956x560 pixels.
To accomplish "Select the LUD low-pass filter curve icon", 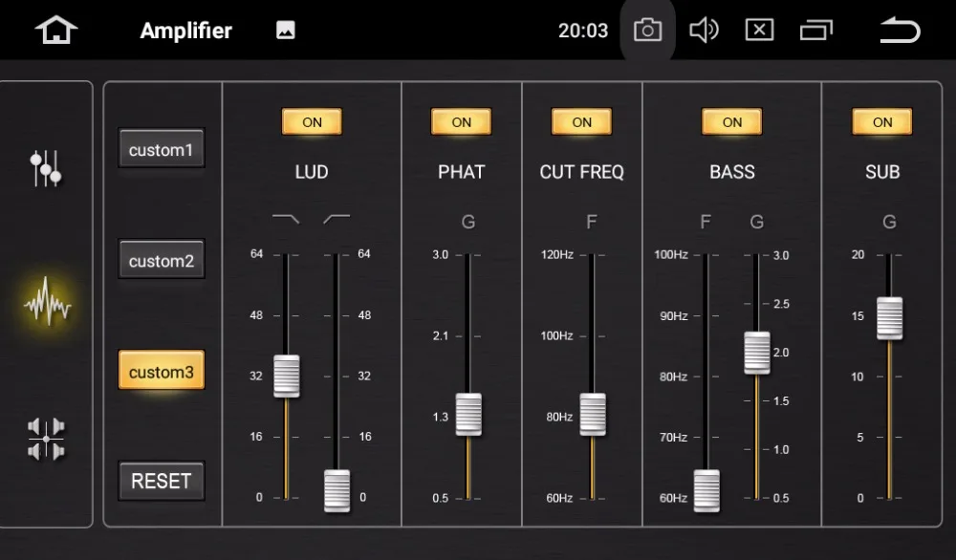I will coord(286,219).
